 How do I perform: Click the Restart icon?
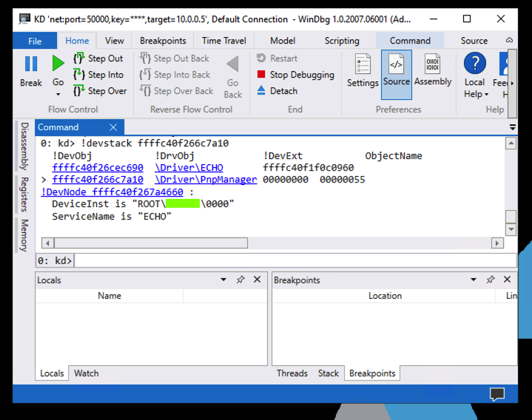[x=261, y=58]
